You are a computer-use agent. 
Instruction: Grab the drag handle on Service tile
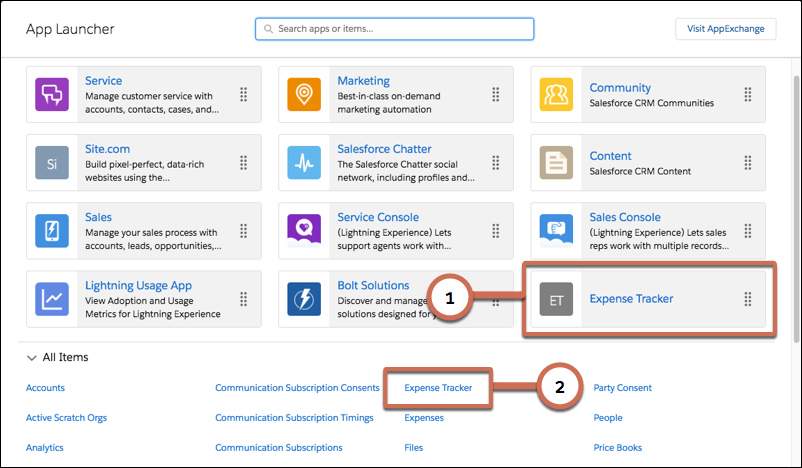tap(243, 95)
